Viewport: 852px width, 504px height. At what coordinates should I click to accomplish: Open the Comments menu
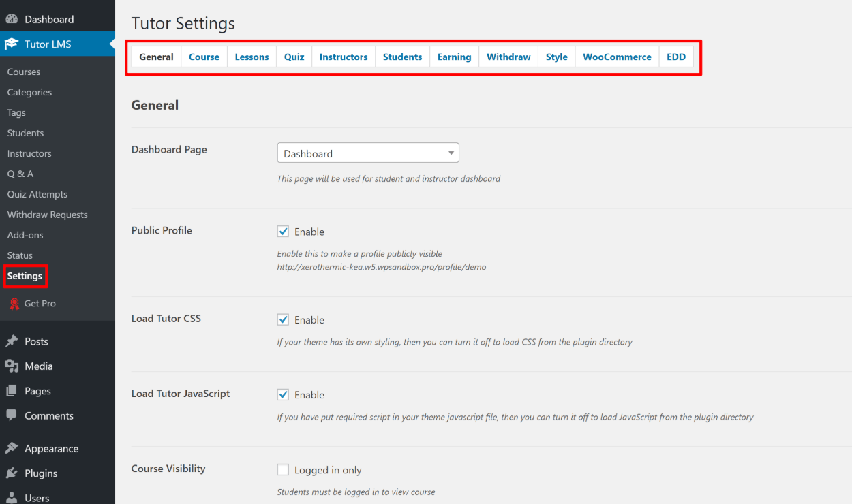(57, 415)
